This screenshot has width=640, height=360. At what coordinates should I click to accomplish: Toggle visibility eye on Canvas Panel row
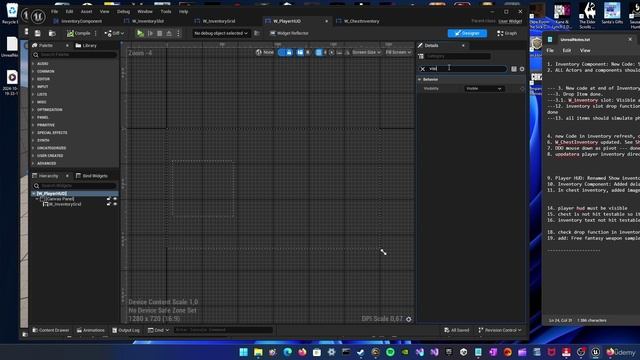pyautogui.click(x=115, y=199)
